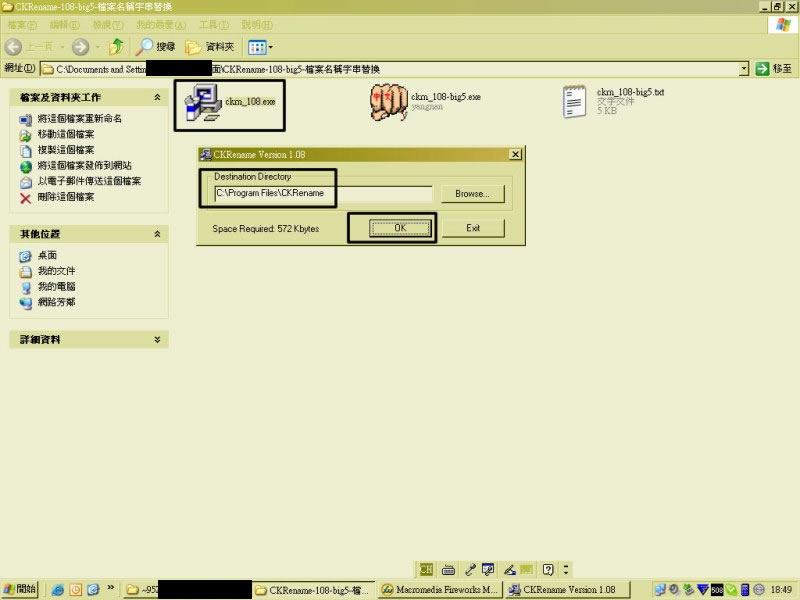The width and height of the screenshot is (800, 600).
Task: Go to 桌面 in Other Places
Action: tap(47, 255)
